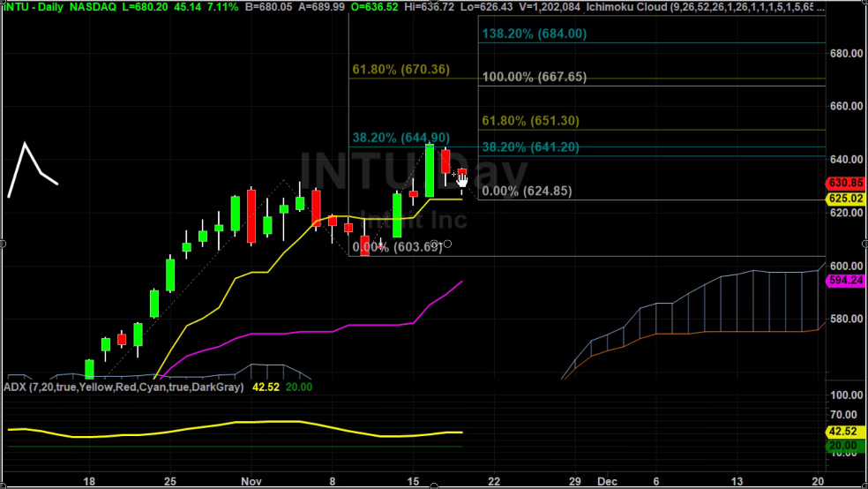868x489 pixels.
Task: Click the V=1,202,084 volume readout
Action: (550, 7)
